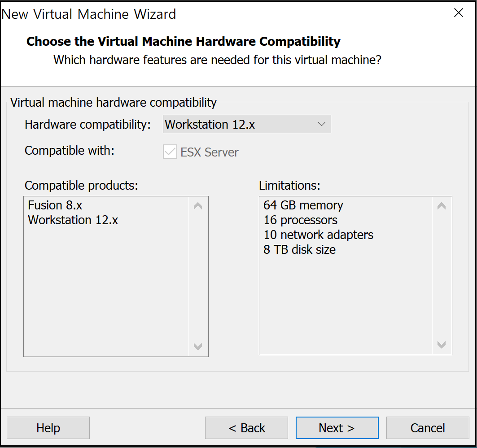Viewport: 477px width, 448px height.
Task: Click Compatible products scroll down arrow
Action: tap(198, 347)
